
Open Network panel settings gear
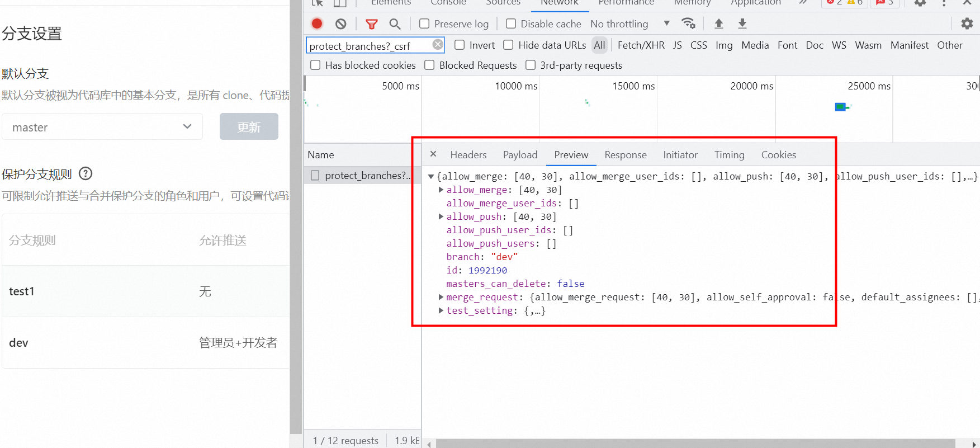pos(967,23)
